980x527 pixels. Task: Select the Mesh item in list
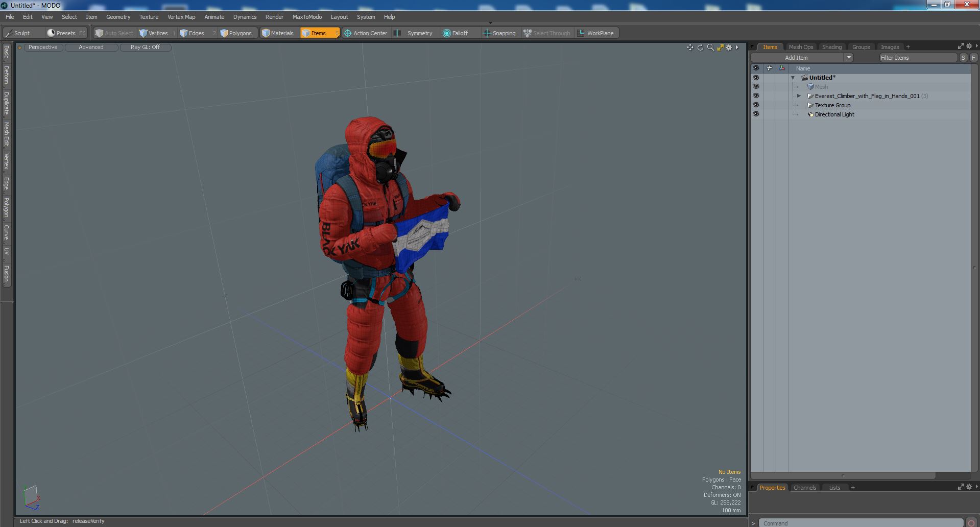pyautogui.click(x=821, y=87)
